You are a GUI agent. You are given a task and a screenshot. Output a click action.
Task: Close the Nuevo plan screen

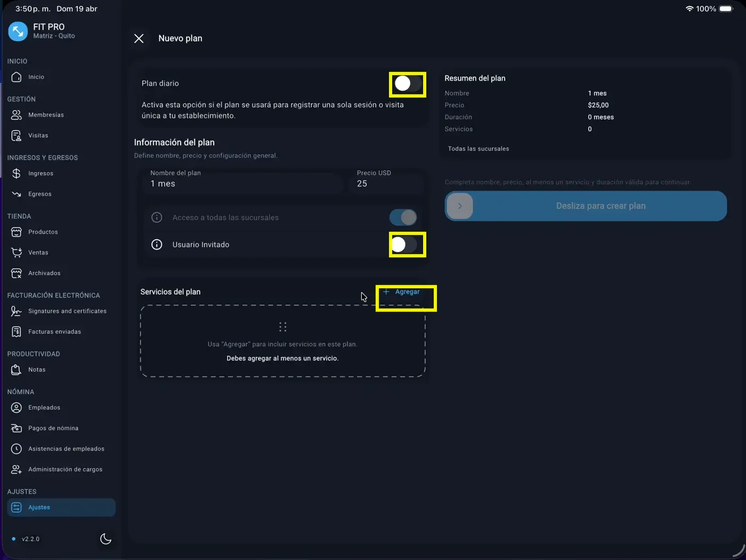[x=139, y=38]
